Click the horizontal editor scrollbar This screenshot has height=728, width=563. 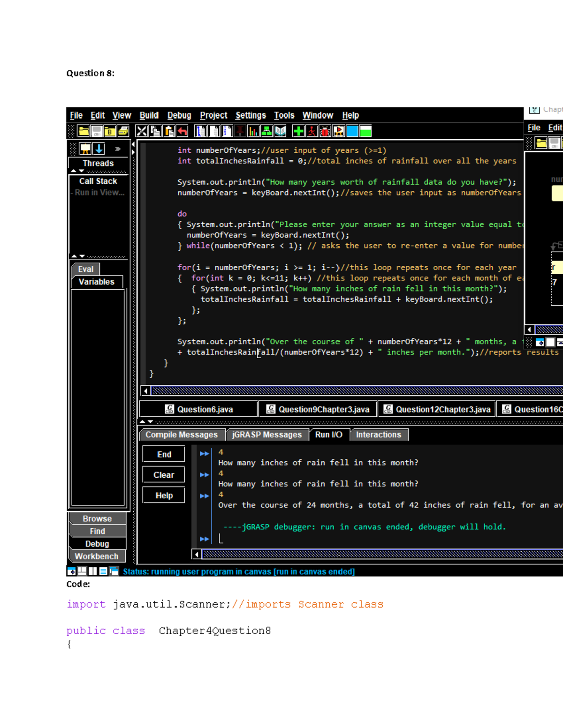point(328,390)
